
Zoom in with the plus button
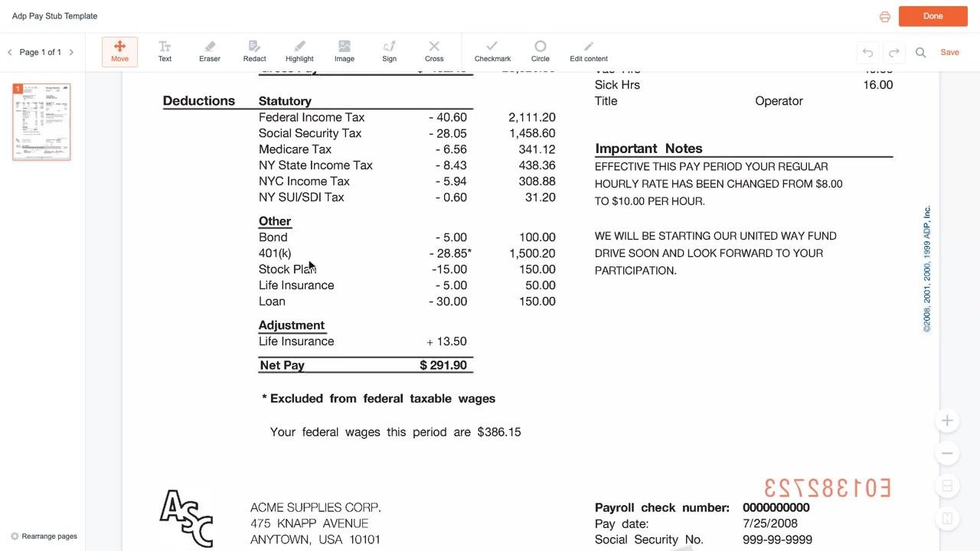click(x=947, y=421)
